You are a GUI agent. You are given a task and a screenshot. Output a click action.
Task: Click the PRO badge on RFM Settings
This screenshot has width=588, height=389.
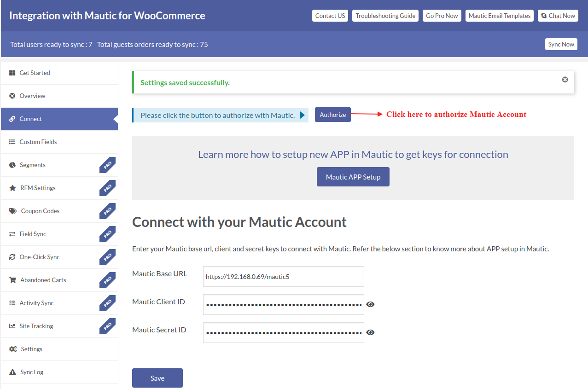[108, 188]
